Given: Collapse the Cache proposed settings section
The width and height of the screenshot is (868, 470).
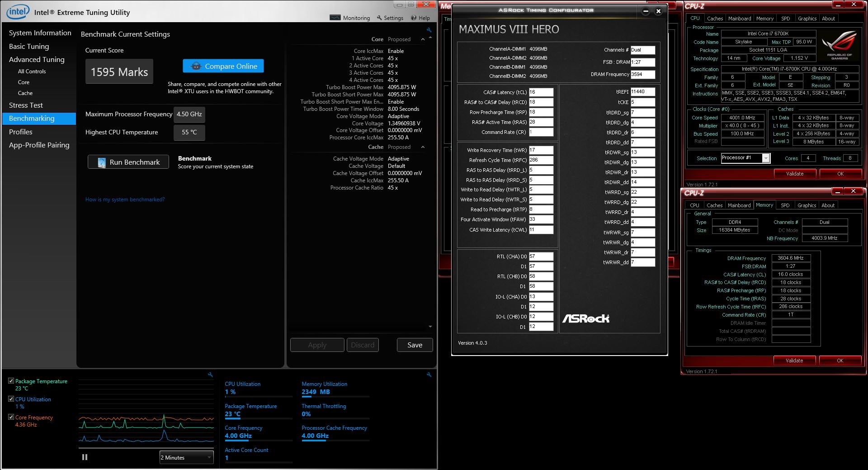Looking at the screenshot, I should (423, 147).
